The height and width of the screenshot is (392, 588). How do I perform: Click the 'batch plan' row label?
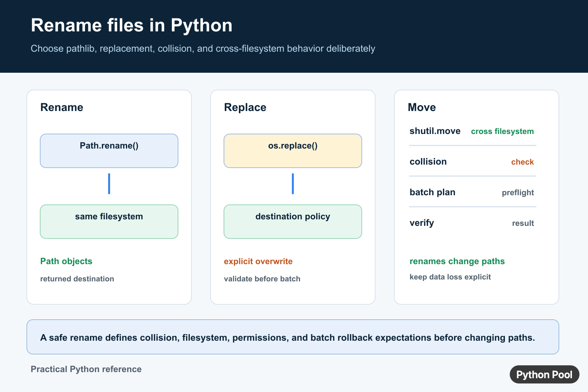pos(432,192)
